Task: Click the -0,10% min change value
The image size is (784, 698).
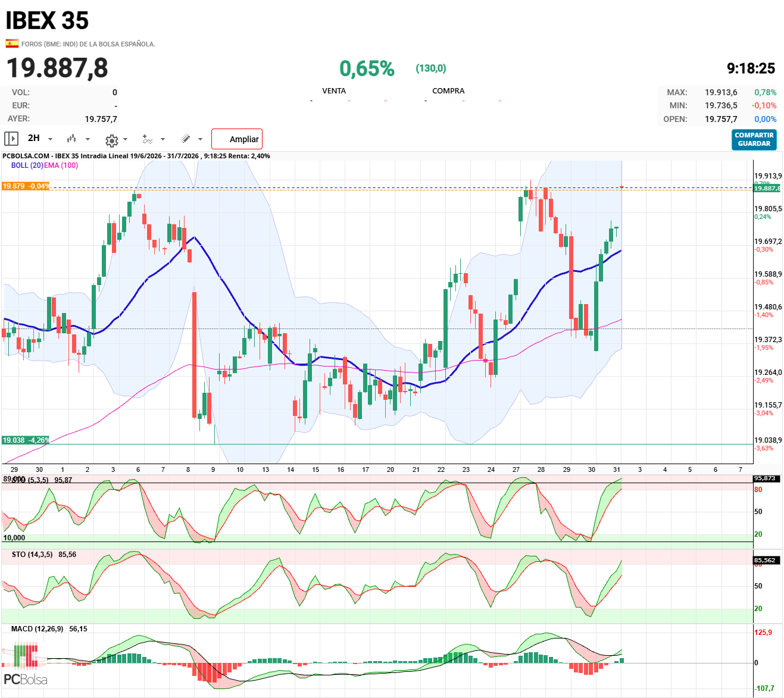Action: pos(764,105)
